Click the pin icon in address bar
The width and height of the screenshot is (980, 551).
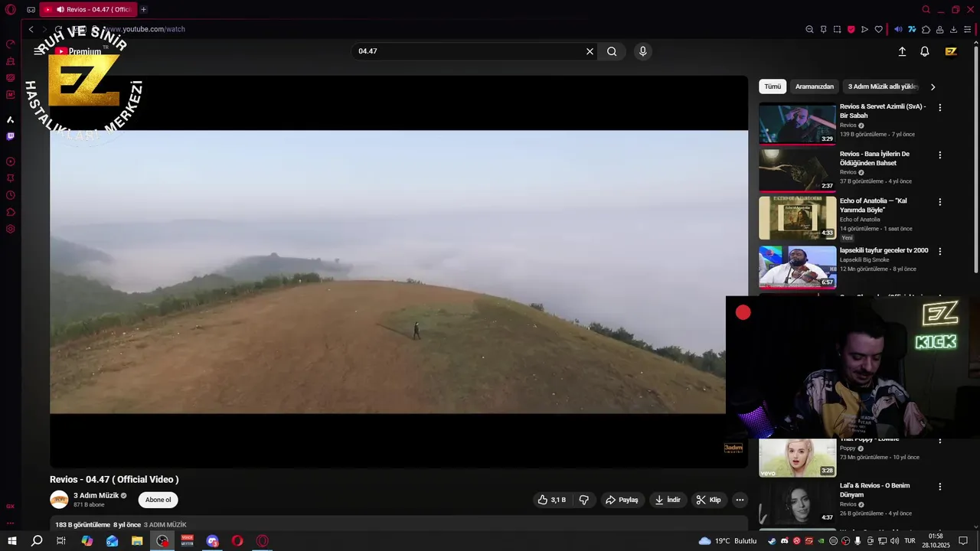tap(823, 29)
